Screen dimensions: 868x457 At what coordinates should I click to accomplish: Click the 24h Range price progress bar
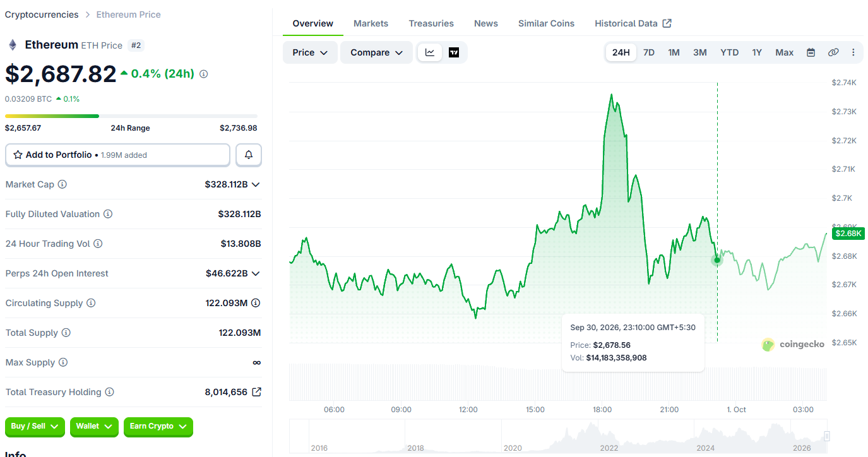(x=131, y=116)
